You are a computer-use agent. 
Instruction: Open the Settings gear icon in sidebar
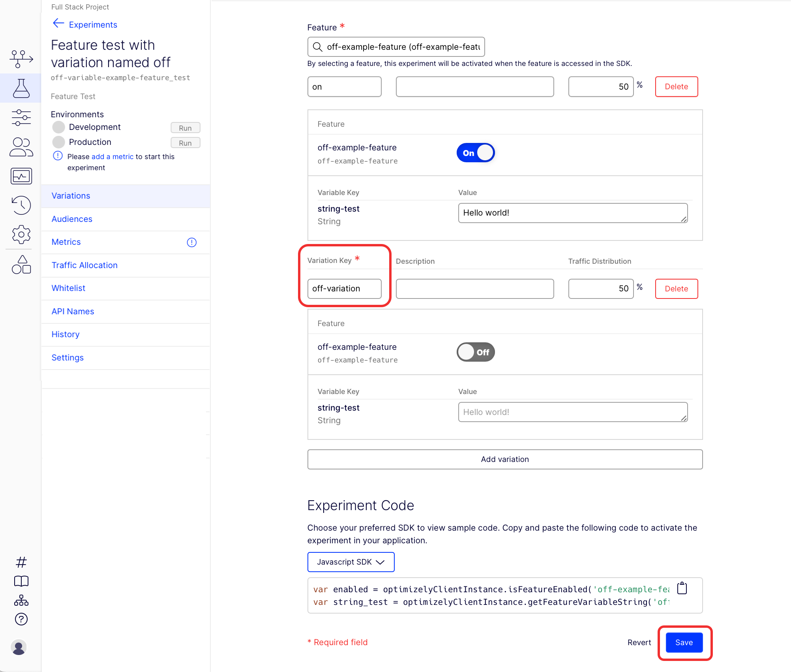click(x=21, y=235)
